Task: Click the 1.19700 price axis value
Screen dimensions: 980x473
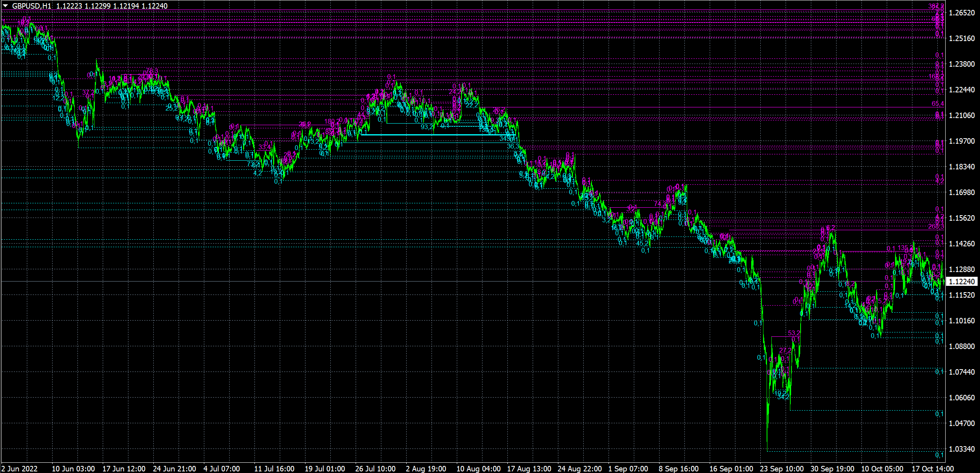Action: [962, 141]
